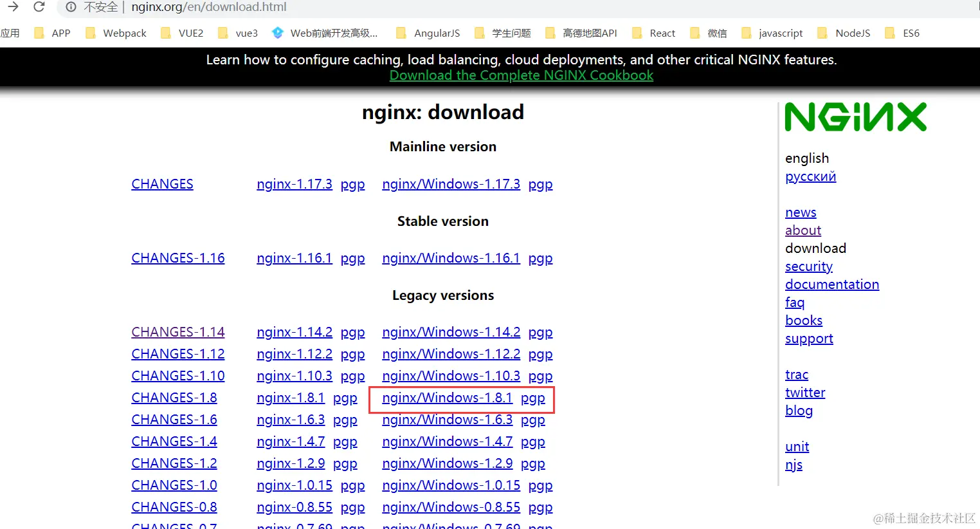980x529 pixels.
Task: Click the browser forward arrow icon
Action: [x=13, y=6]
